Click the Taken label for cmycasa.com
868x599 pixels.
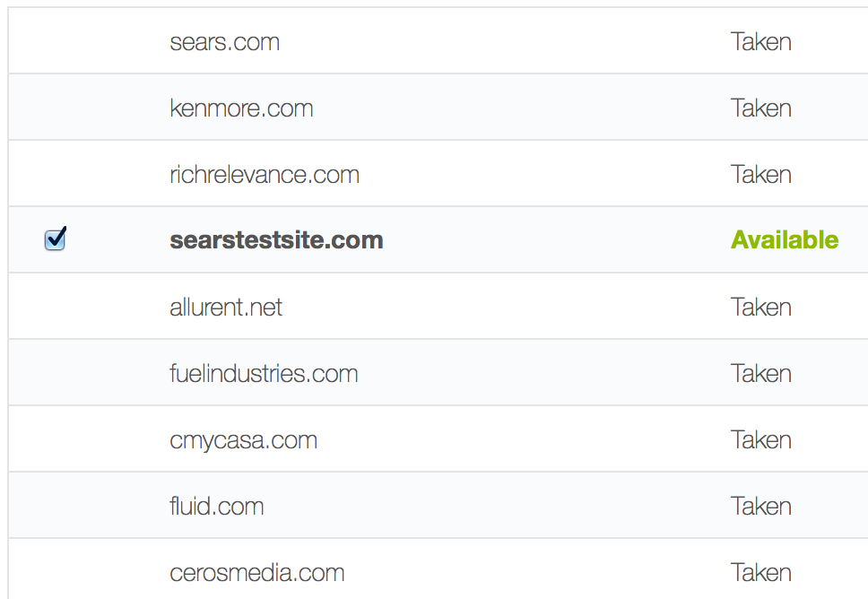coord(760,440)
